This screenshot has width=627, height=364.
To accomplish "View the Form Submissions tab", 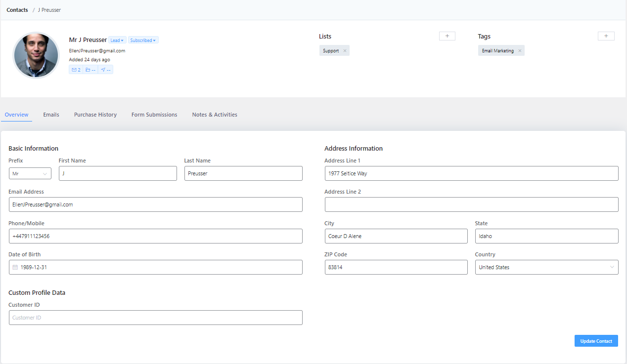I will [x=154, y=114].
